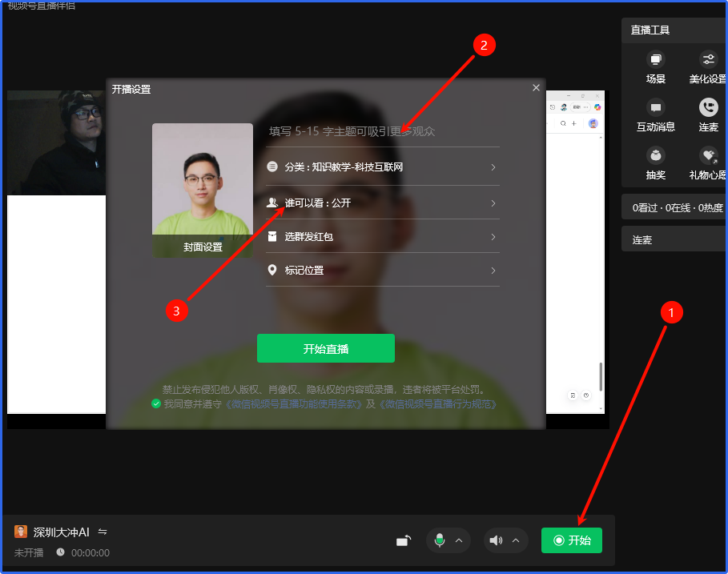728x574 pixels.
Task: Open the 谁可以看 visibility setting
Action: coord(382,203)
